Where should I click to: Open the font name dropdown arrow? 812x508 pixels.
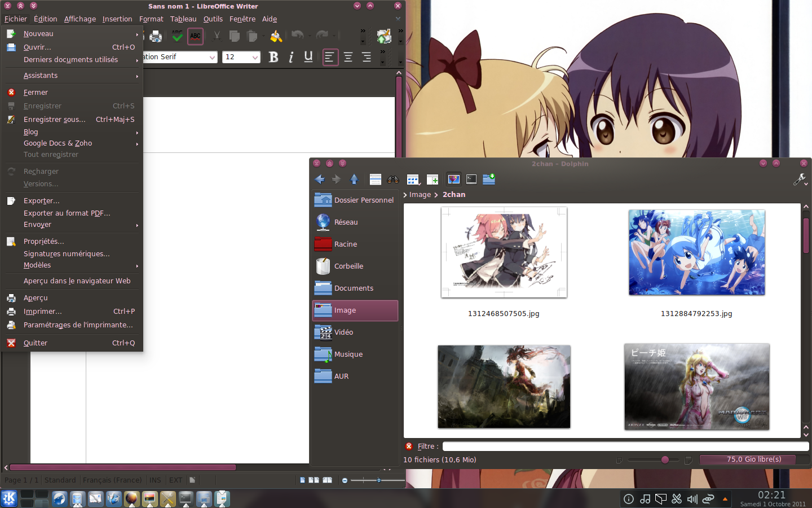[x=212, y=57]
